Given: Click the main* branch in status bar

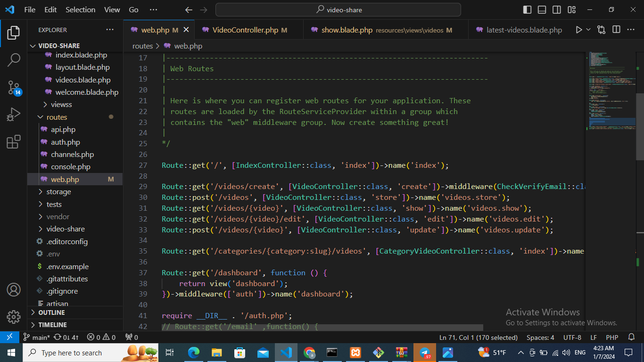Looking at the screenshot, I should pyautogui.click(x=37, y=337).
